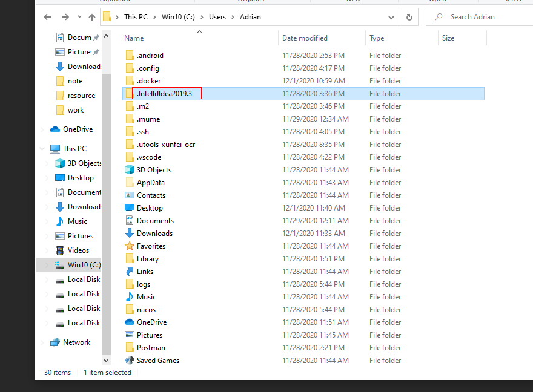Image resolution: width=533 pixels, height=392 pixels.
Task: Select the Downloads arrow icon in file list
Action: [130, 233]
